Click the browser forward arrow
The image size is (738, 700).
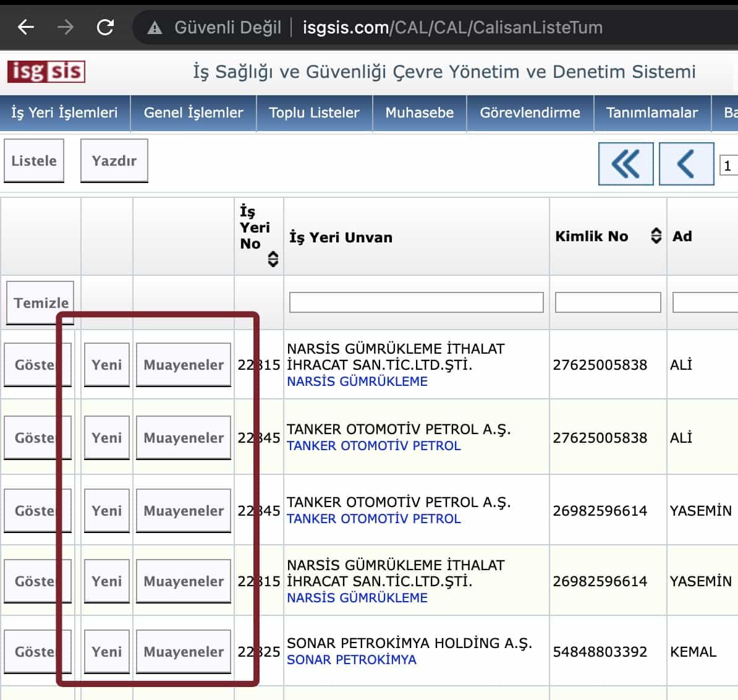coord(65,27)
